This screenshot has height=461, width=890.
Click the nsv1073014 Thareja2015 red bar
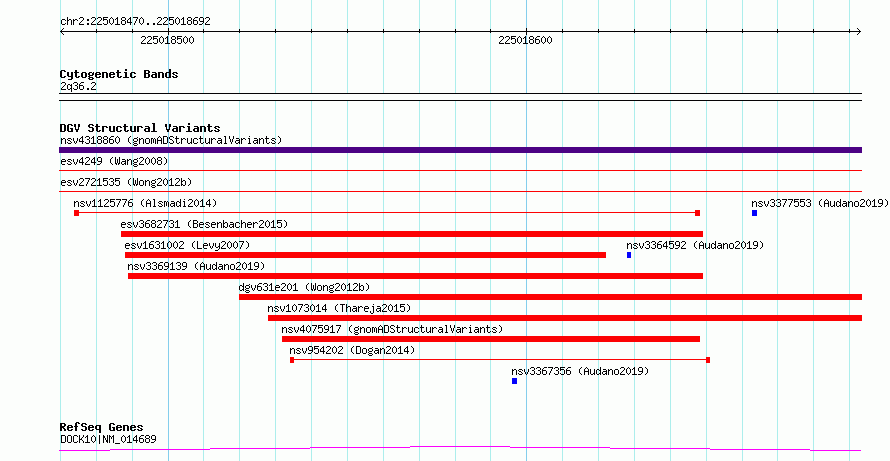(x=565, y=318)
